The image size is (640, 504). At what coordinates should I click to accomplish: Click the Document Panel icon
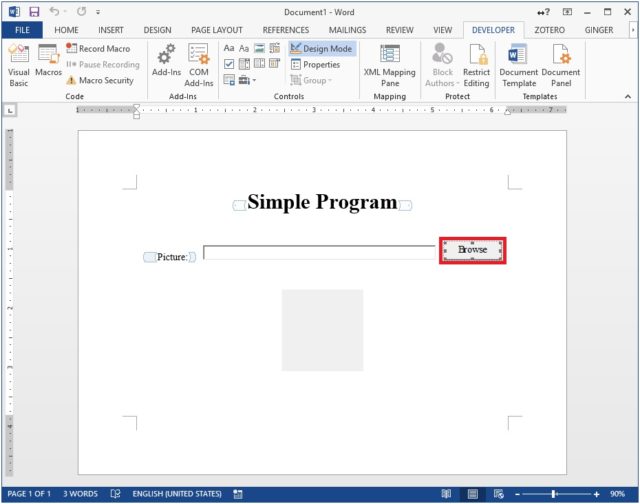tap(560, 64)
